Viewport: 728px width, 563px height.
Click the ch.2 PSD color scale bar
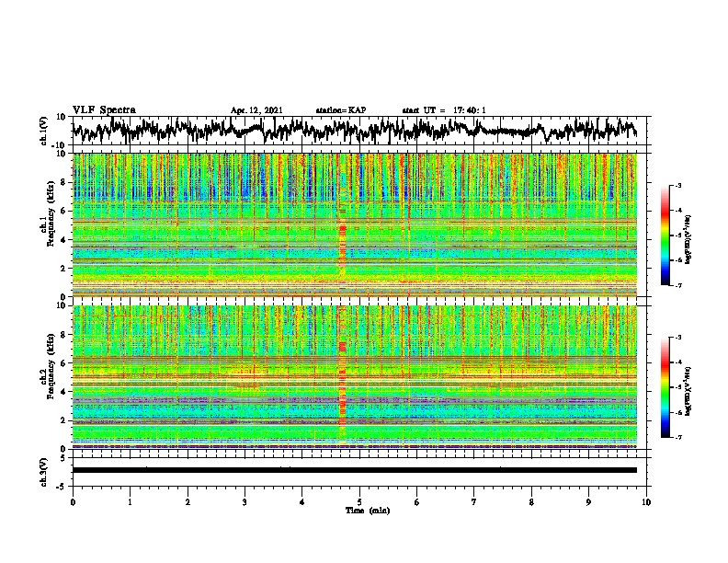pos(665,387)
